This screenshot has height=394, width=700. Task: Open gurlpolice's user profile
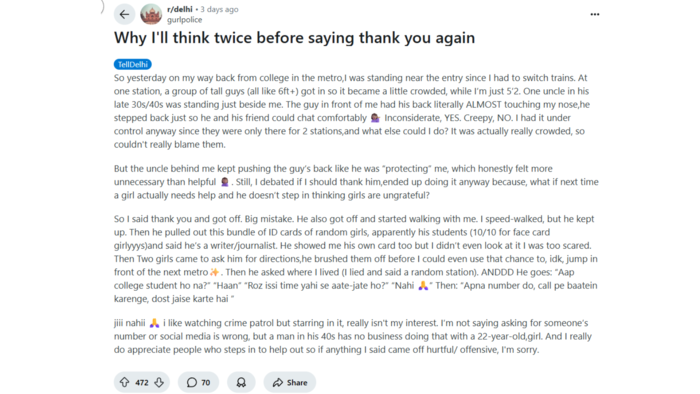click(x=184, y=20)
